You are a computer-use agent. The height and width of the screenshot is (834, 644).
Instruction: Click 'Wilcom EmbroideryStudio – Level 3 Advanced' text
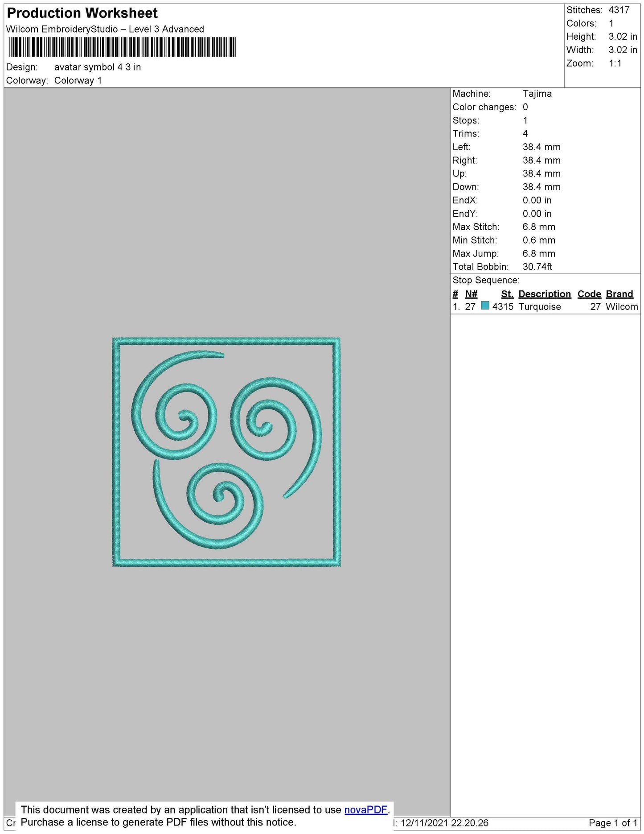(x=105, y=29)
